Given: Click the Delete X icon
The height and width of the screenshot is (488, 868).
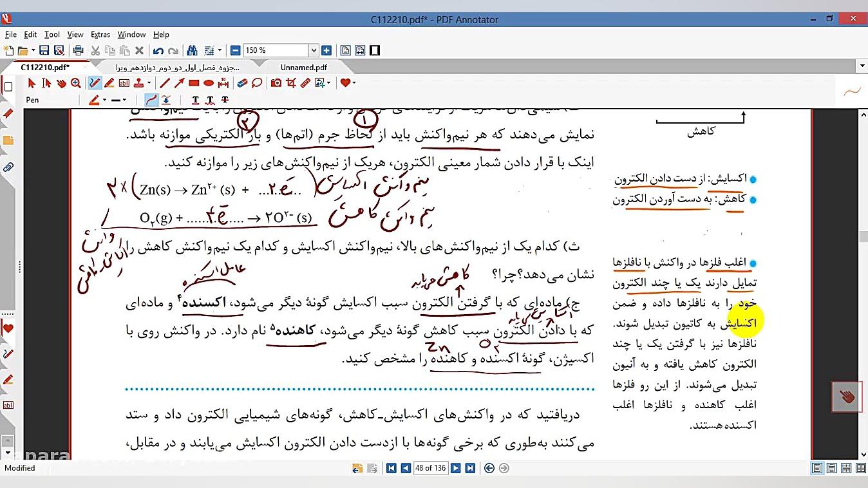Looking at the screenshot, I should (139, 50).
